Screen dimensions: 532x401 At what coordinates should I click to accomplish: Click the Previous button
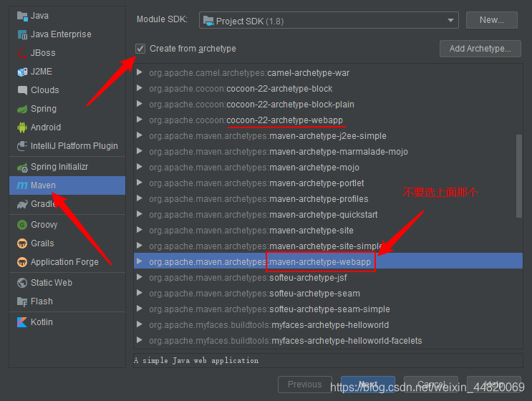pos(305,385)
